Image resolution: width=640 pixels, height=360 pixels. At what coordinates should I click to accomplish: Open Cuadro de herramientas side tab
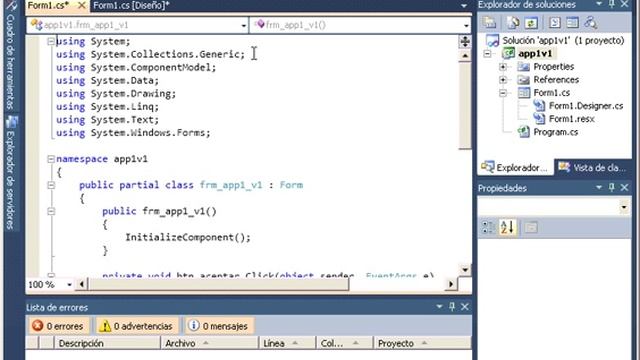[x=11, y=56]
